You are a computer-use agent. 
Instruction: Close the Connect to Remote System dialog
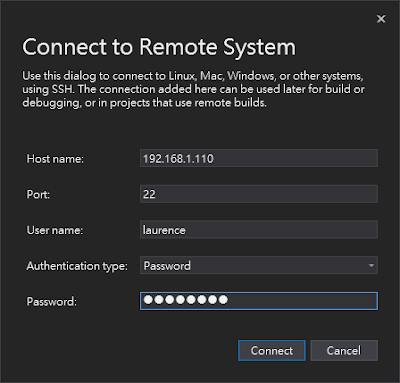click(x=381, y=19)
